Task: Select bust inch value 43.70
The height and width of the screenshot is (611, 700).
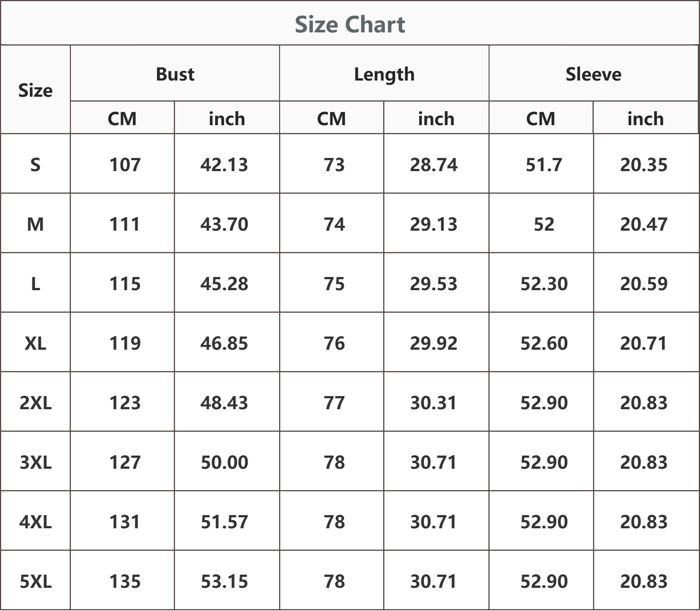Action: point(224,224)
